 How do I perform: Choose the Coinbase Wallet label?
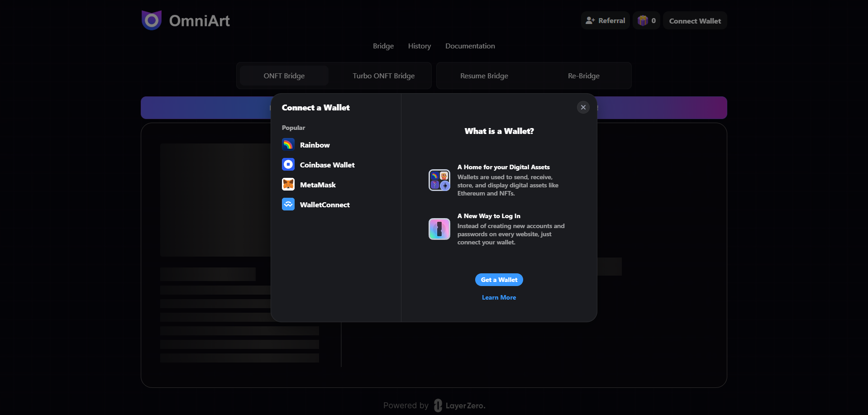pyautogui.click(x=327, y=165)
